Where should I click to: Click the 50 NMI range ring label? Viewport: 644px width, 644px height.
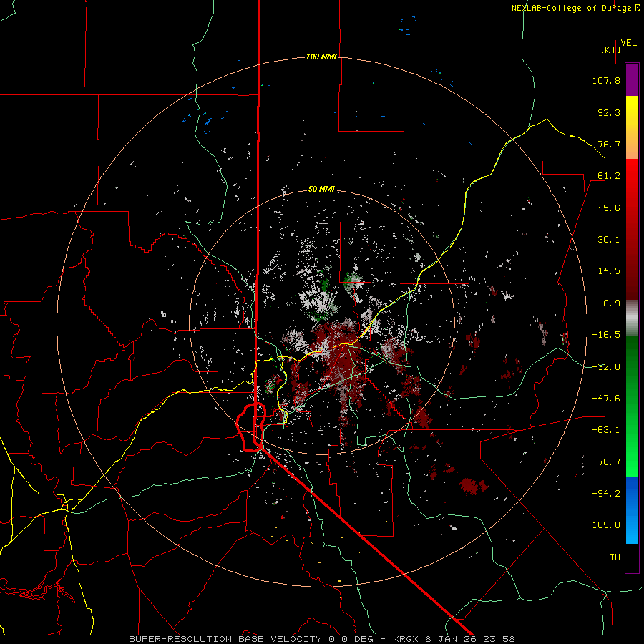[321, 189]
